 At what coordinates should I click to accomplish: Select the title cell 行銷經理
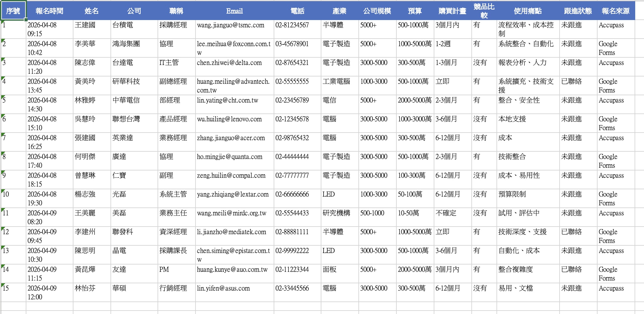[x=176, y=293]
